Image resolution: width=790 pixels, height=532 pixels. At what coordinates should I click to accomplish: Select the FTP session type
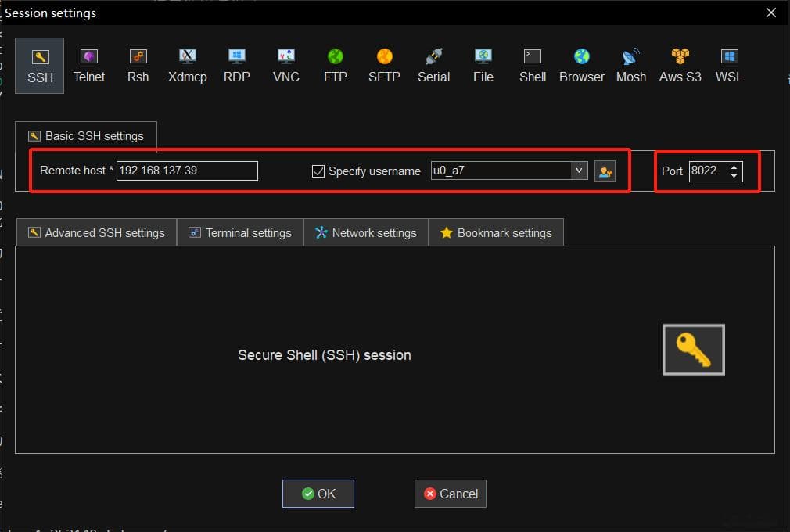click(x=335, y=66)
